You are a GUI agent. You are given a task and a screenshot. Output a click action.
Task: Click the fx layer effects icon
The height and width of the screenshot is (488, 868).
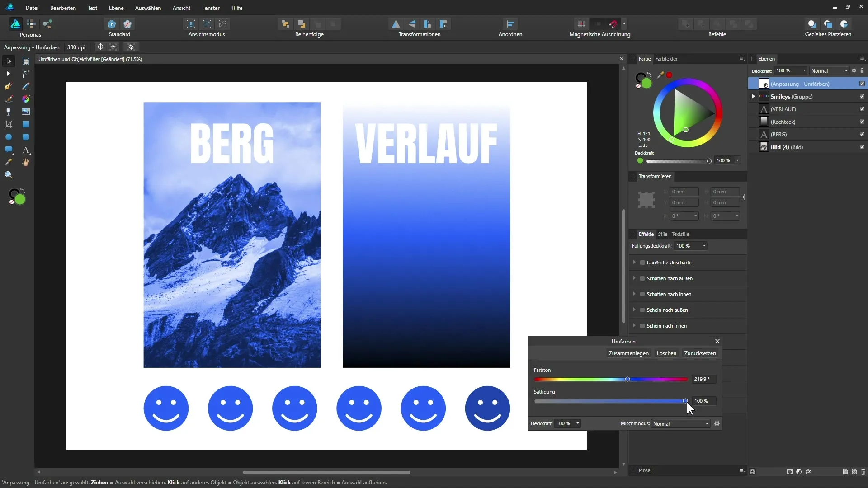(808, 471)
